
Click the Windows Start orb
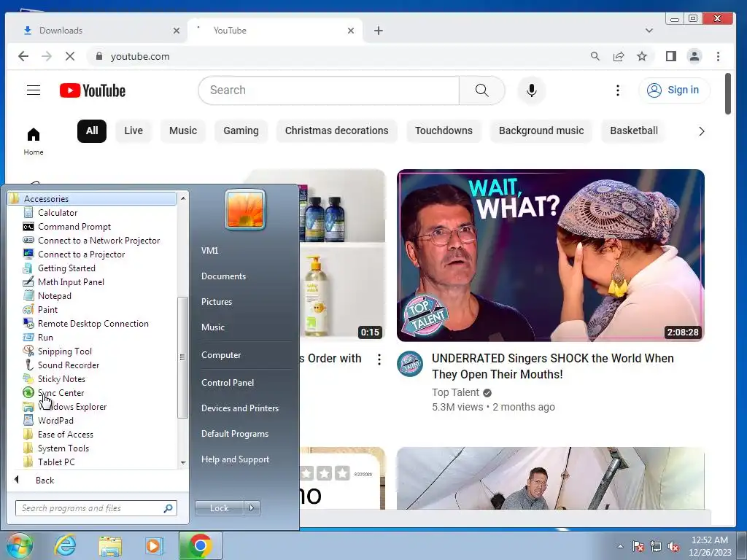point(19,545)
